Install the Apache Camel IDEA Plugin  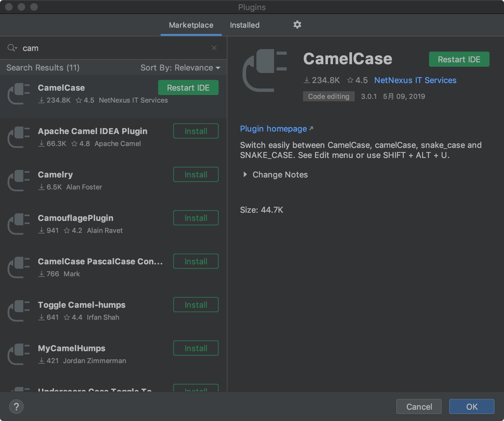click(x=196, y=131)
